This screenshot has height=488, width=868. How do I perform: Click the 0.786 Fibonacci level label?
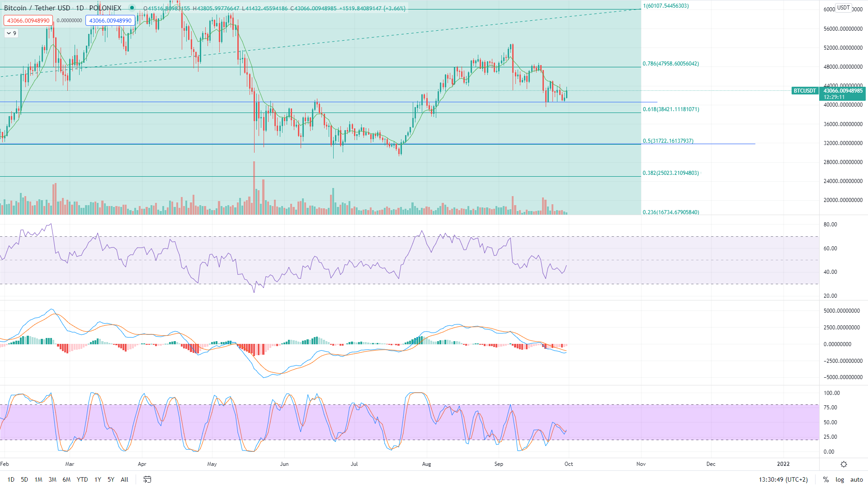click(x=670, y=64)
